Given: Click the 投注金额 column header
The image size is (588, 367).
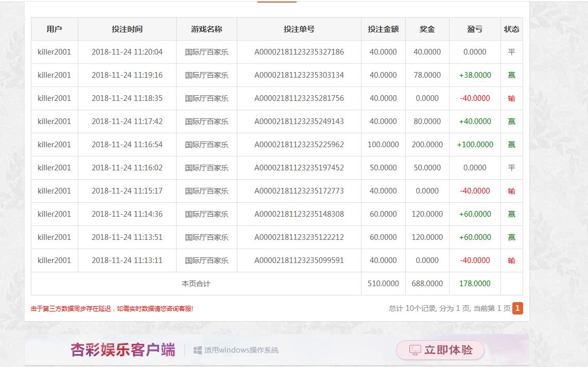Looking at the screenshot, I should coord(383,29).
